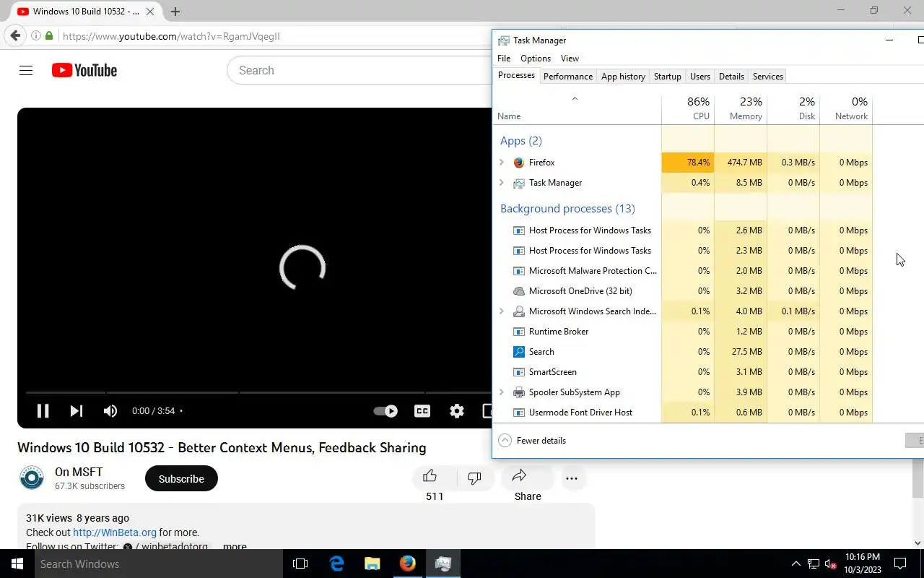Open Task Manager File menu

(x=504, y=59)
